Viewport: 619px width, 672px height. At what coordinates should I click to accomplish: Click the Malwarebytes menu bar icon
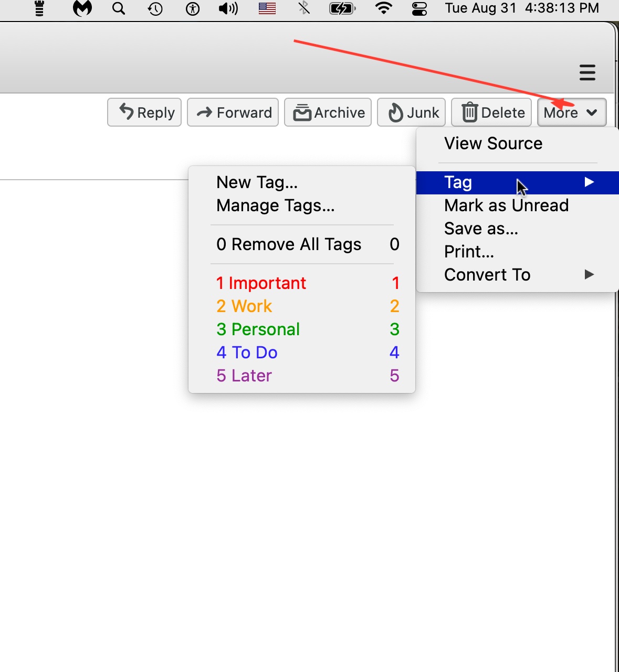[x=82, y=8]
